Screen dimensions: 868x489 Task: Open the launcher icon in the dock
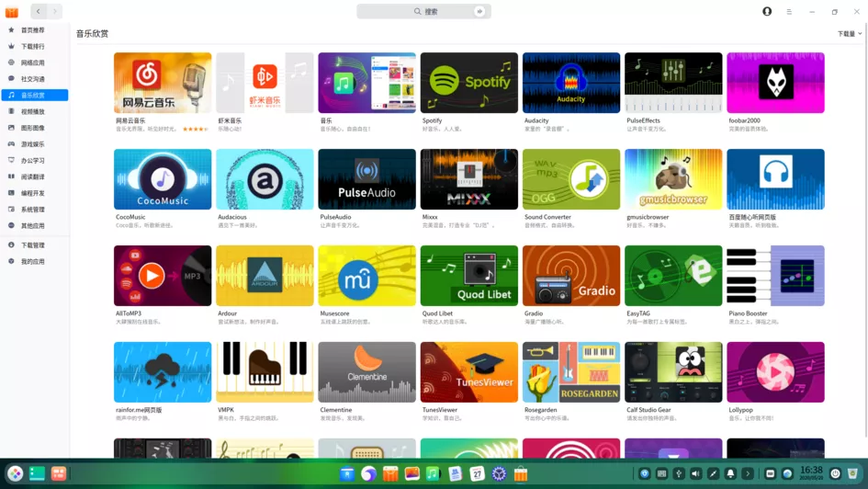tap(15, 473)
